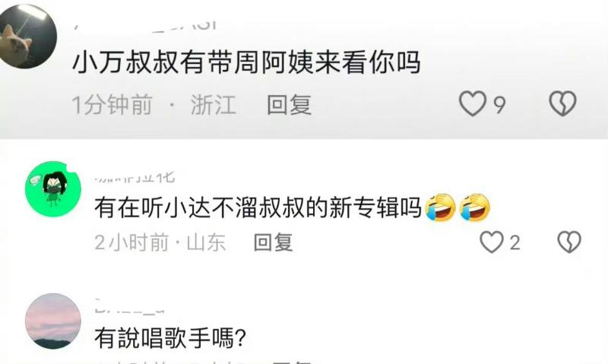Select comment text 有在听小达不溜叔叔的新专辑吗
The width and height of the screenshot is (608, 364).
258,207
